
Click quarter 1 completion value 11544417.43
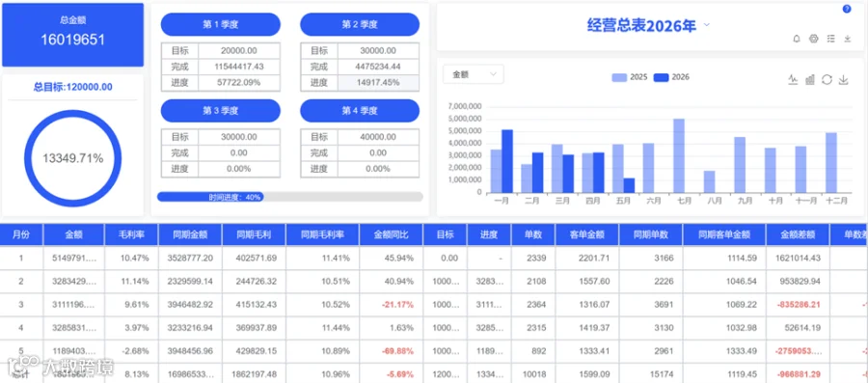point(239,67)
